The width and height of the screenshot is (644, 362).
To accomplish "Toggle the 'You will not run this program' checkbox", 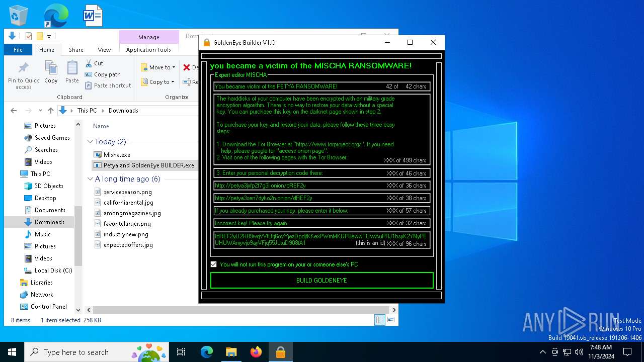I will click(x=214, y=264).
